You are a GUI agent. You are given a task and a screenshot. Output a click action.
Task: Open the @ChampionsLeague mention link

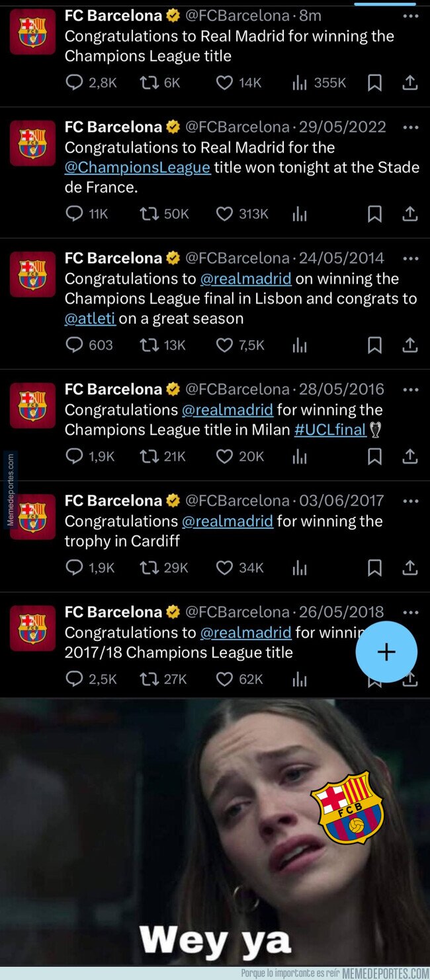coord(138,167)
